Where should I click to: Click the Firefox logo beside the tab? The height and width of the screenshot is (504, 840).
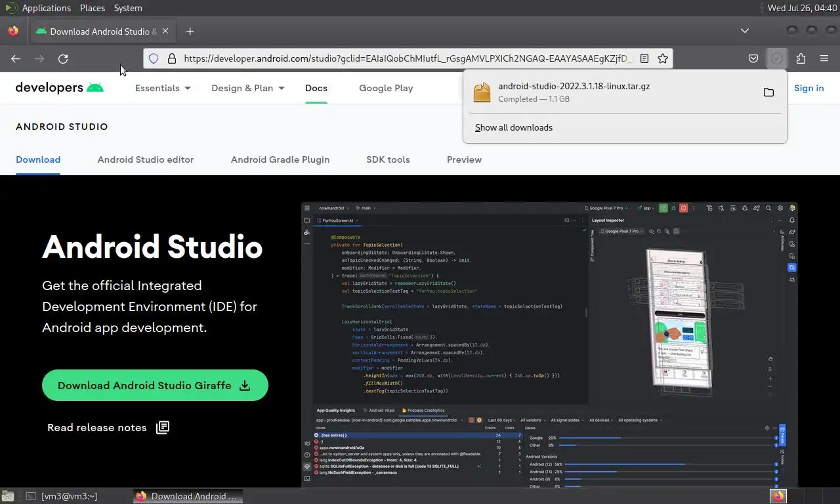coord(13,31)
